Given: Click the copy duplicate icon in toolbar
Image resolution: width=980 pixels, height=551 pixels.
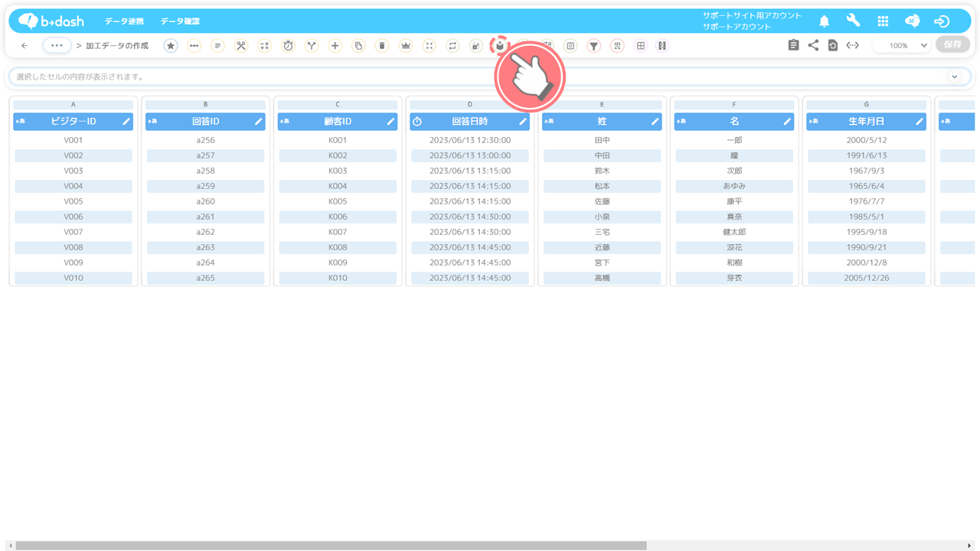Looking at the screenshot, I should (358, 46).
